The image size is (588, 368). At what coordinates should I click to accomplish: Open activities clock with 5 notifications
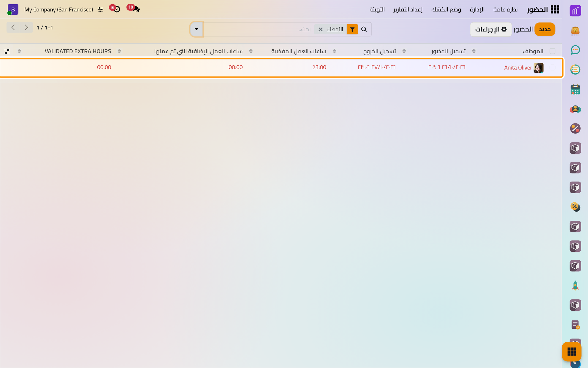(115, 9)
